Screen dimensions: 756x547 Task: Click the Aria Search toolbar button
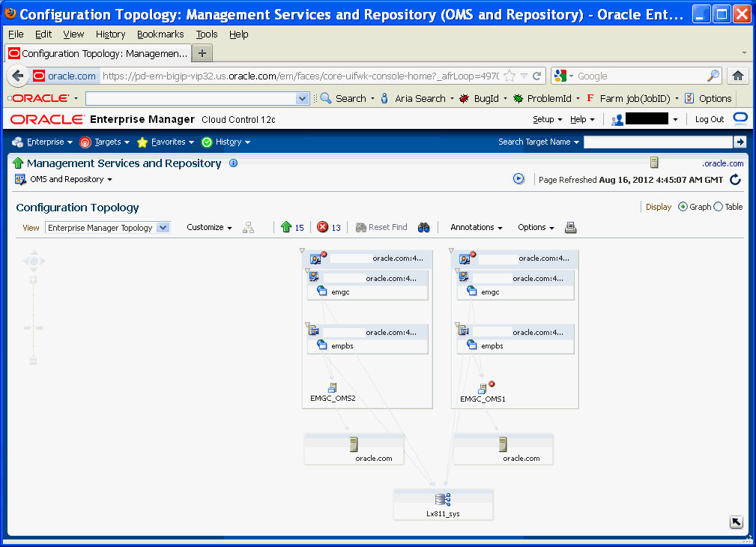click(417, 98)
